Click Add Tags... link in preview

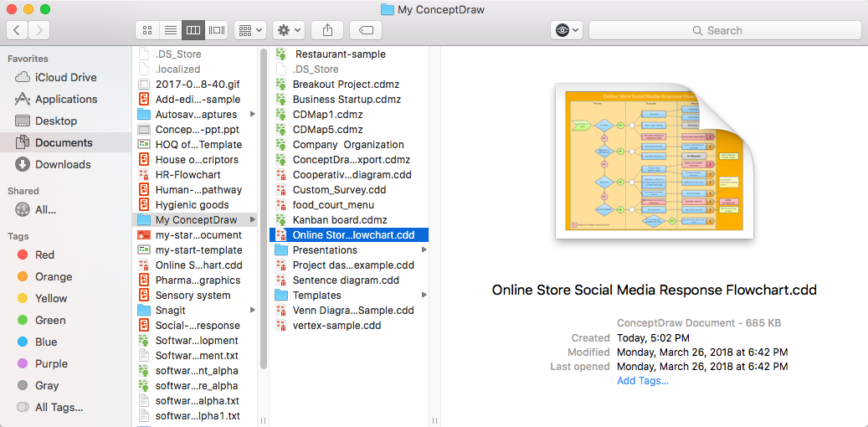643,381
